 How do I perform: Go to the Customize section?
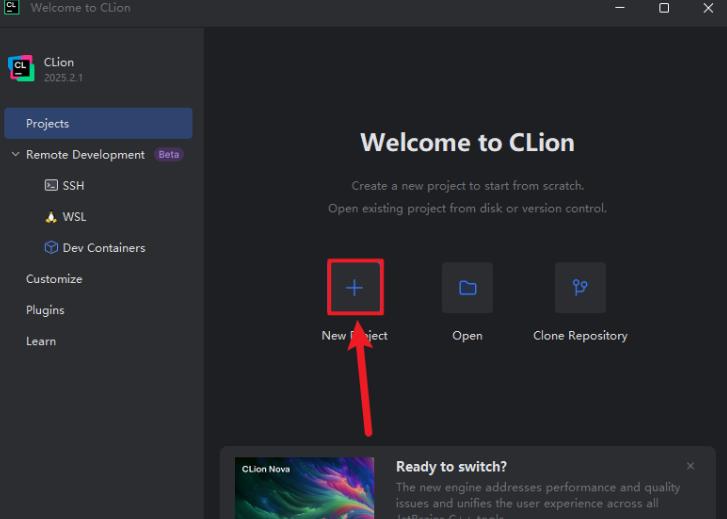(54, 279)
